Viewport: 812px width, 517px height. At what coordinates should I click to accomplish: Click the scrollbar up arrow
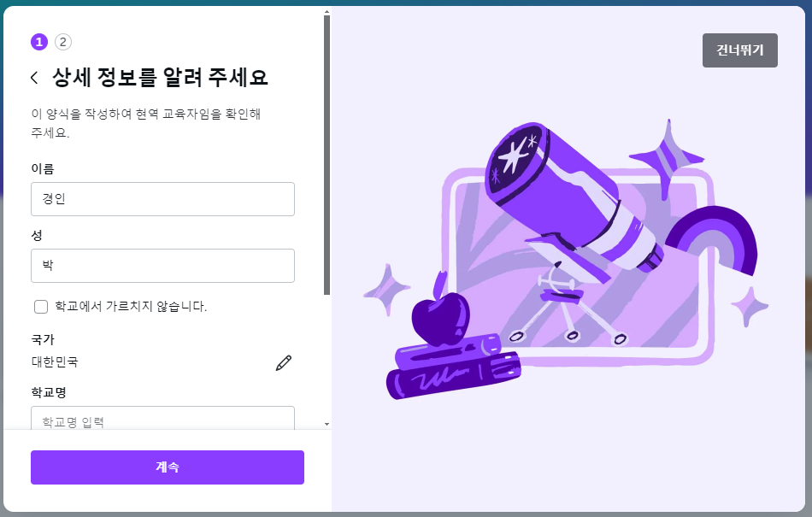pos(327,11)
